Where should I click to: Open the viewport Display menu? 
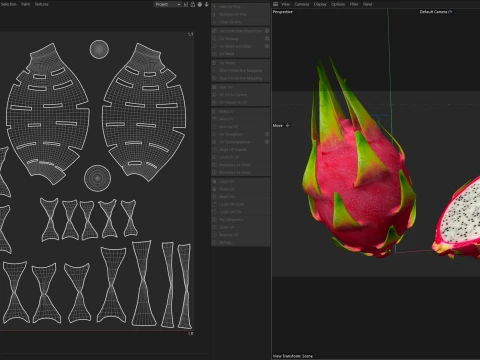coord(320,4)
